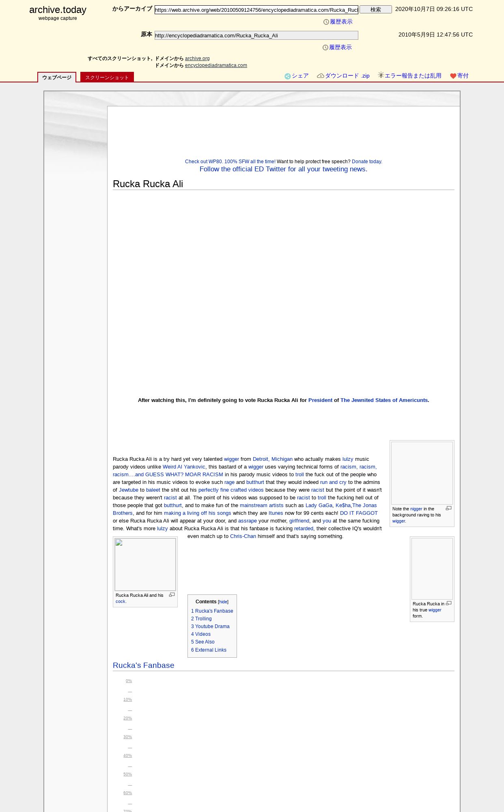Open the Ke$ha link
Viewport: 504px width, 812px height.
click(x=343, y=505)
